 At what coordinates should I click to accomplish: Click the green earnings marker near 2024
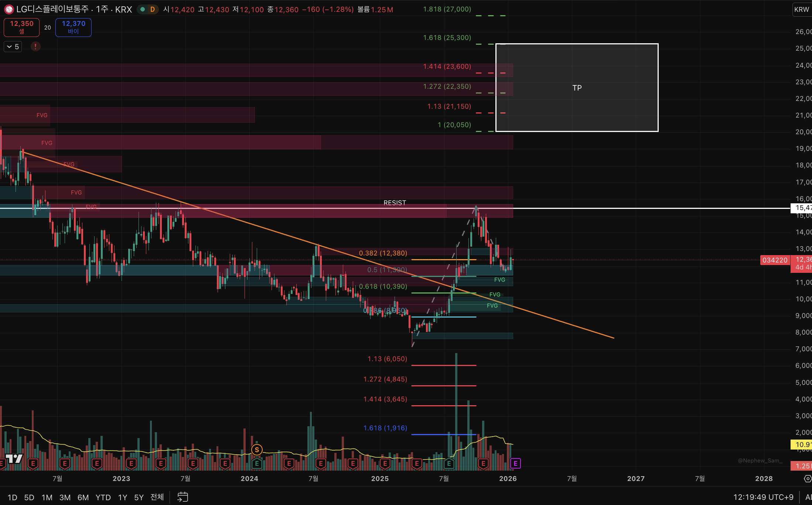[257, 463]
